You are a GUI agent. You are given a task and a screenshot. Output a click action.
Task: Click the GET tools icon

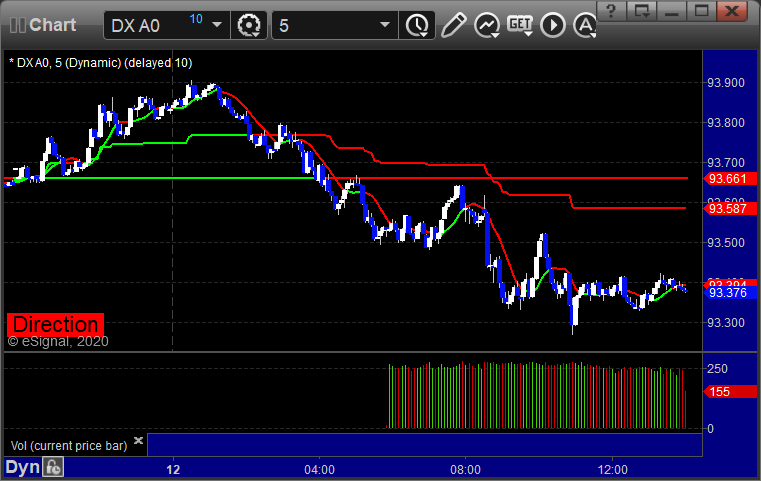pyautogui.click(x=520, y=25)
